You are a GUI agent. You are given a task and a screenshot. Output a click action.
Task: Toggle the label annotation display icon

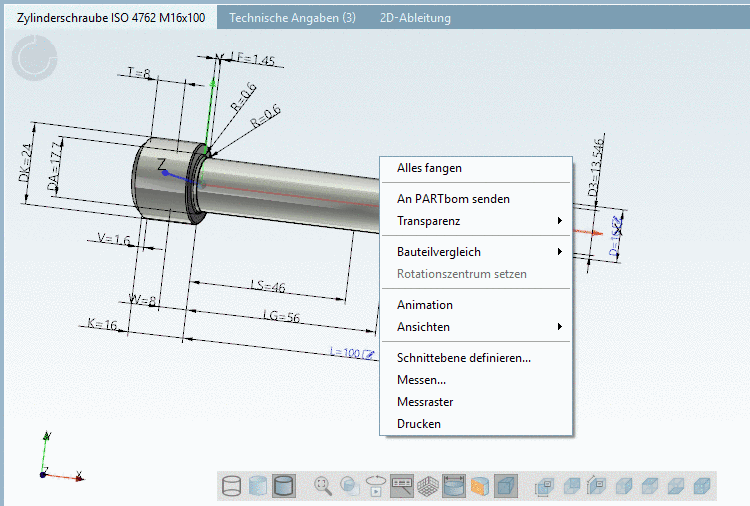pos(402,486)
